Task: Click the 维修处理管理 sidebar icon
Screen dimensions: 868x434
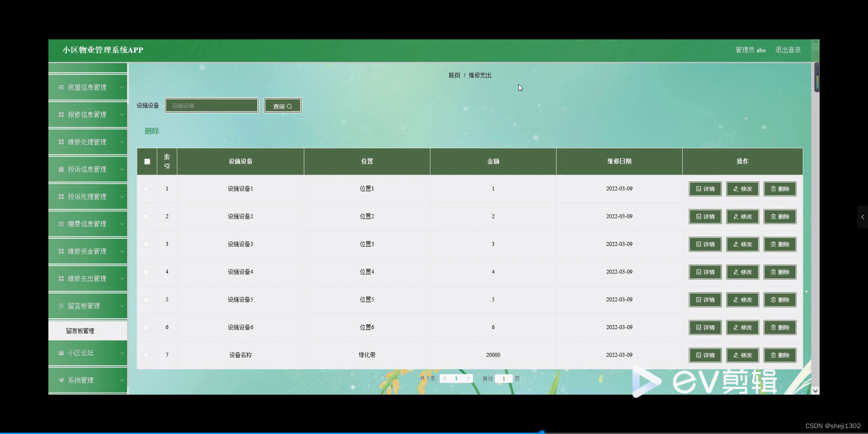Action: (x=61, y=142)
